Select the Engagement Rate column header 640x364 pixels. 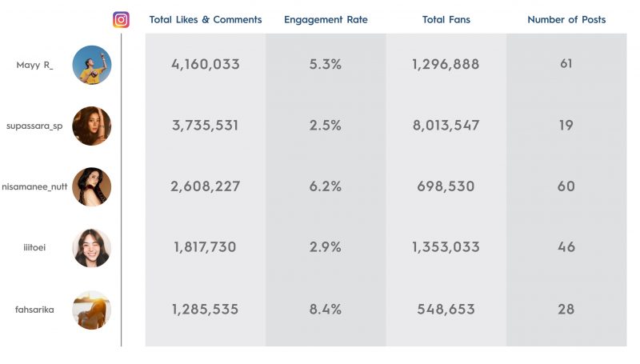pos(326,20)
